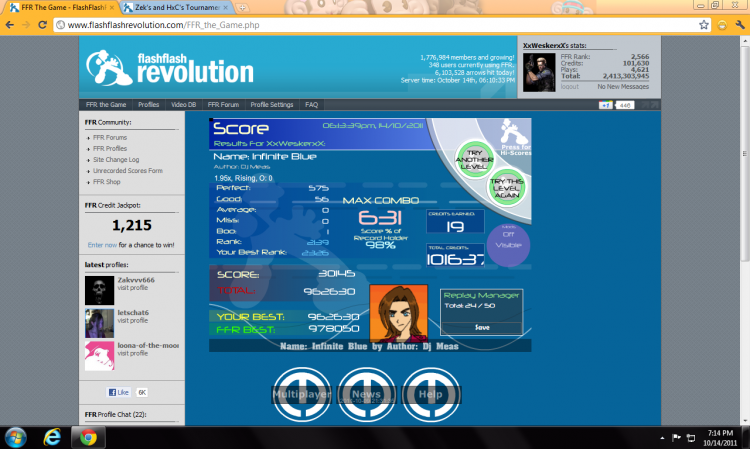Viewport: 750px width, 449px height.
Task: Reload the page with refresh icon
Action: pyautogui.click(x=42, y=25)
